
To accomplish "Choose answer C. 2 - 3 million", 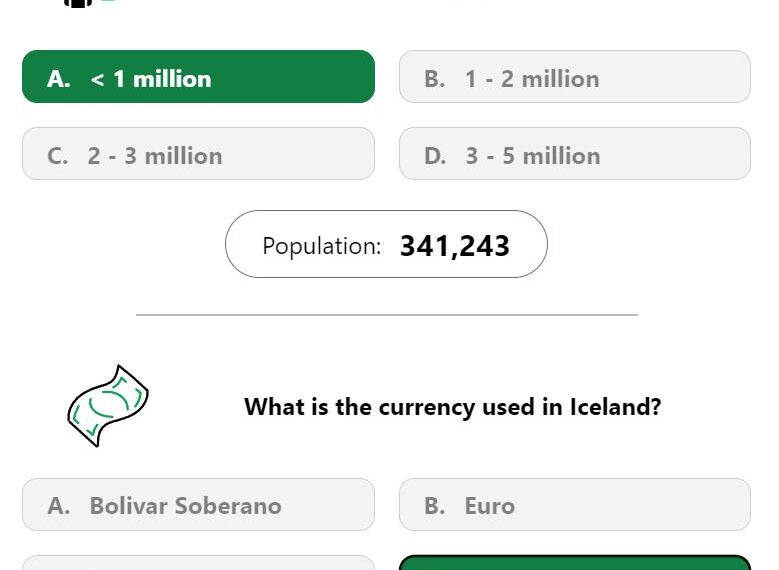I will (198, 154).
